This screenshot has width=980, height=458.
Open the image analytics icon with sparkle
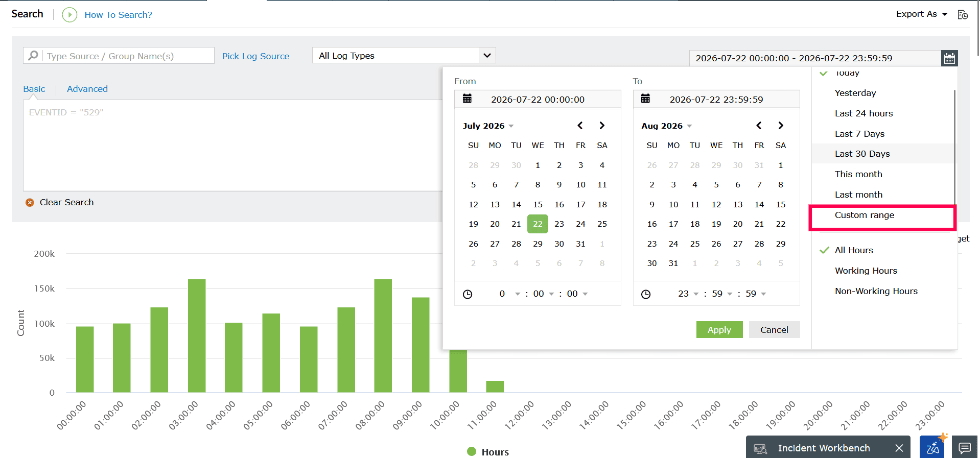click(932, 447)
